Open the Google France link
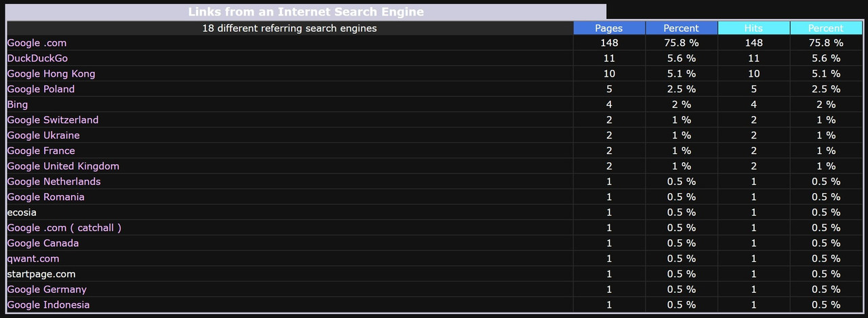The width and height of the screenshot is (868, 318). pos(41,151)
